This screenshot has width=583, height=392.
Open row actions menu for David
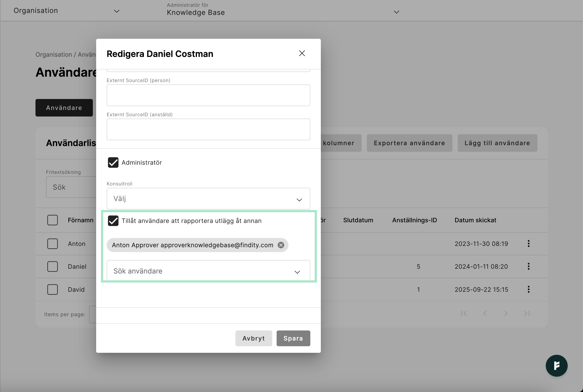[x=528, y=289]
